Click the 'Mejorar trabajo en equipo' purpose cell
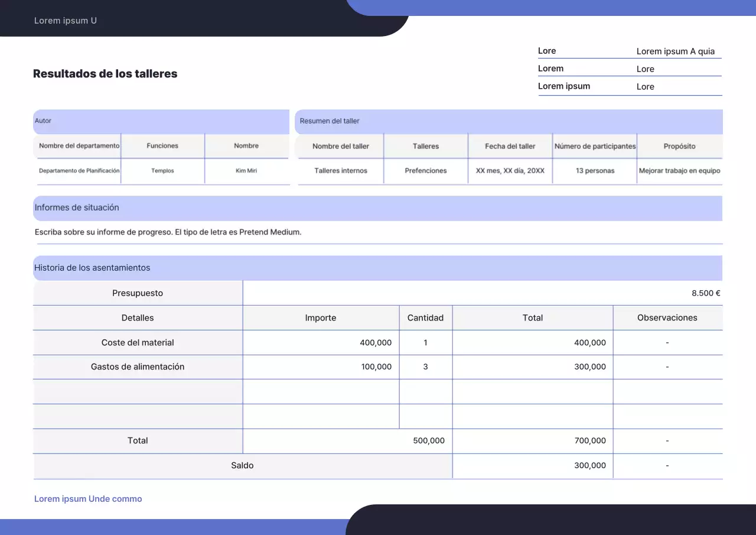756x535 pixels. click(x=679, y=171)
